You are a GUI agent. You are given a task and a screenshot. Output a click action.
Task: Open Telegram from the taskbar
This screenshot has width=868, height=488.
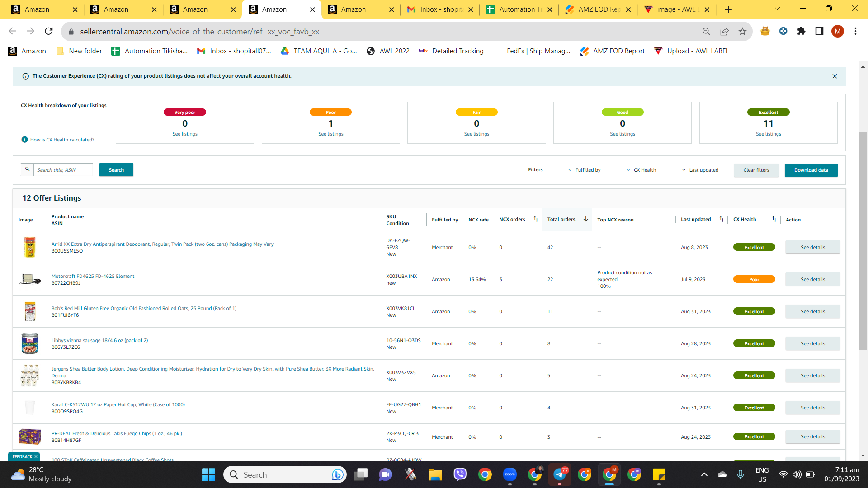(560, 475)
